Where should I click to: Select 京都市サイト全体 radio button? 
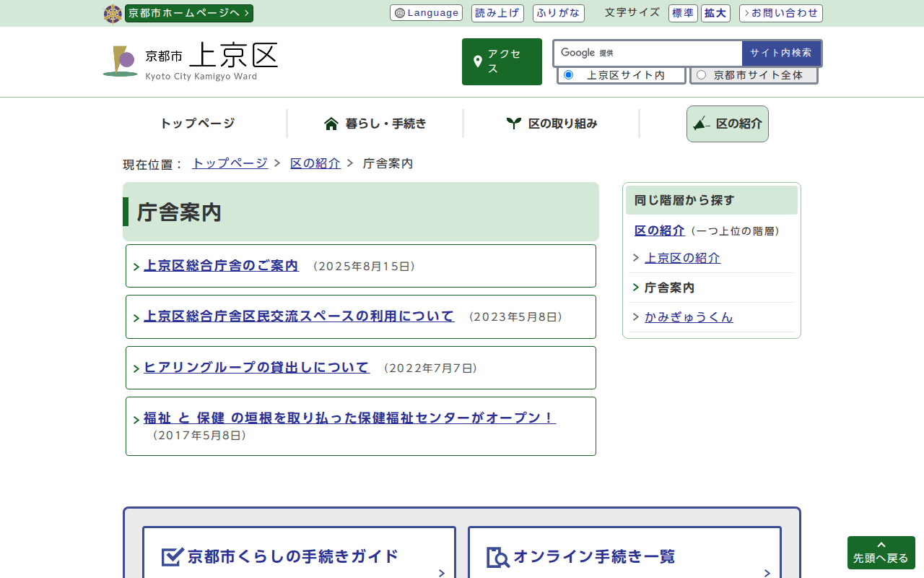tap(701, 75)
